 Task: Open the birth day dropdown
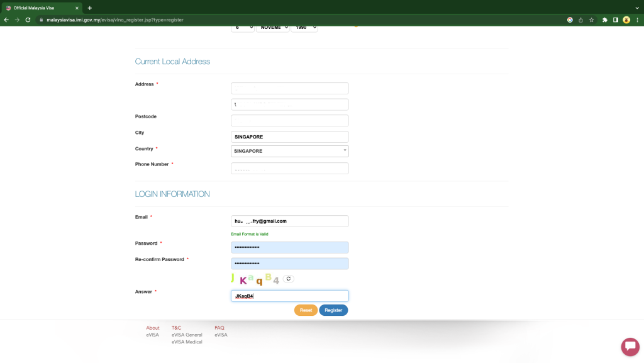tap(242, 28)
